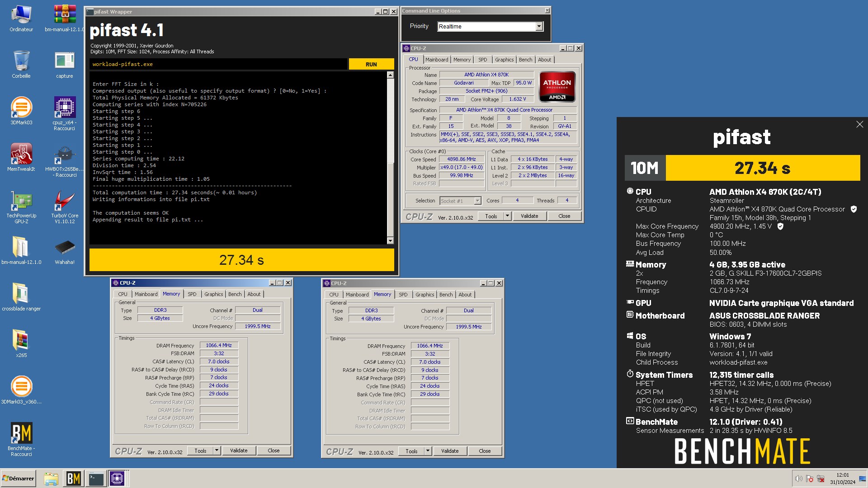The image size is (868, 488).
Task: Open About tab in right Memory CPU-Z window
Action: (465, 295)
